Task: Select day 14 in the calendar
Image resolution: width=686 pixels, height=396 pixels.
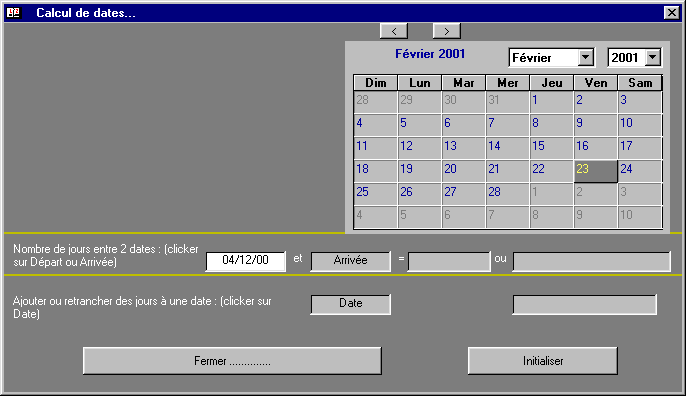Action: click(x=508, y=148)
